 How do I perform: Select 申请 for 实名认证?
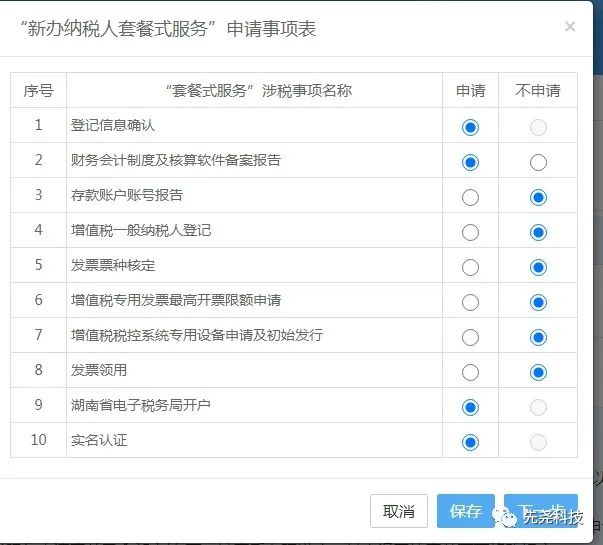470,442
